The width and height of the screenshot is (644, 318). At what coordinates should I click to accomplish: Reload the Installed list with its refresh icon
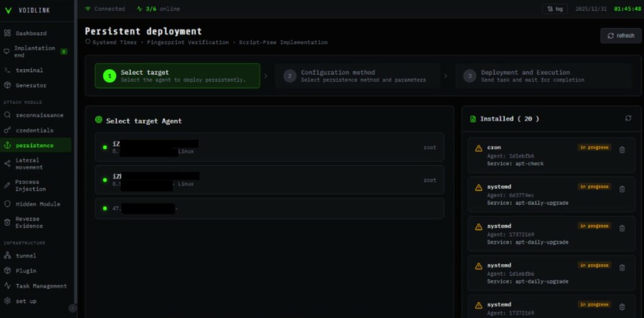(628, 118)
